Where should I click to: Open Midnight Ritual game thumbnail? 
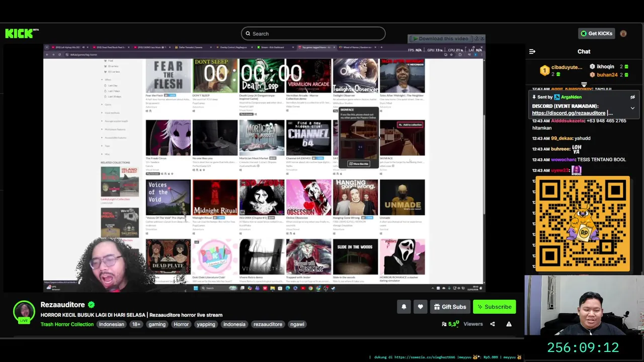pos(215,198)
